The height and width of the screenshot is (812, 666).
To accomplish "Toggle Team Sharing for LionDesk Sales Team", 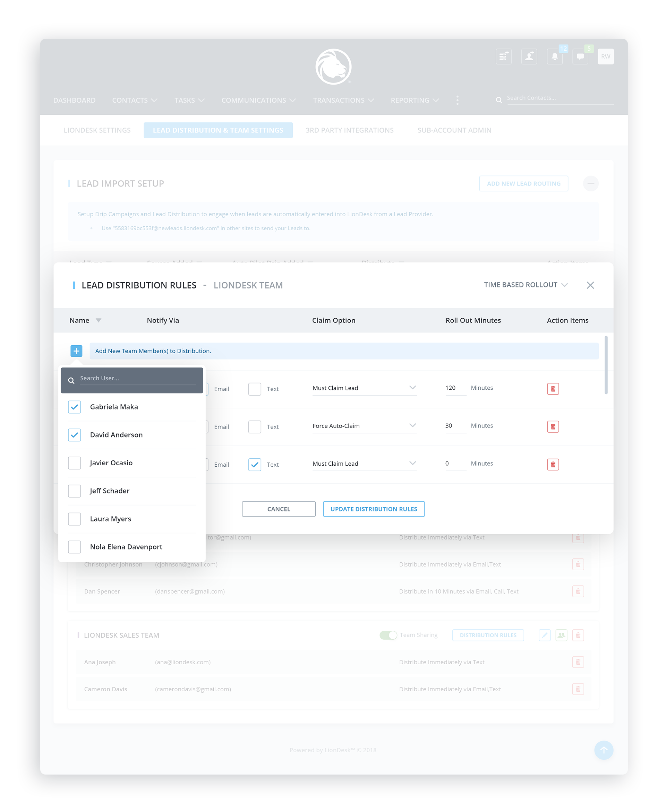I will (x=388, y=635).
